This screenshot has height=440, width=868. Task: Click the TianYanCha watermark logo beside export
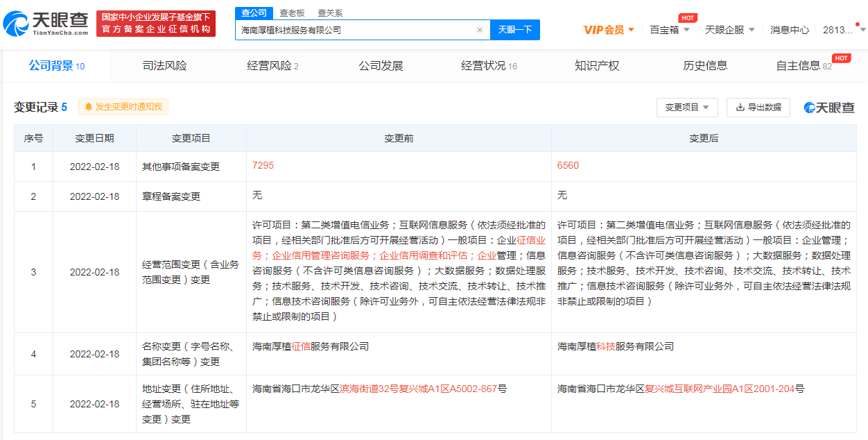(828, 108)
